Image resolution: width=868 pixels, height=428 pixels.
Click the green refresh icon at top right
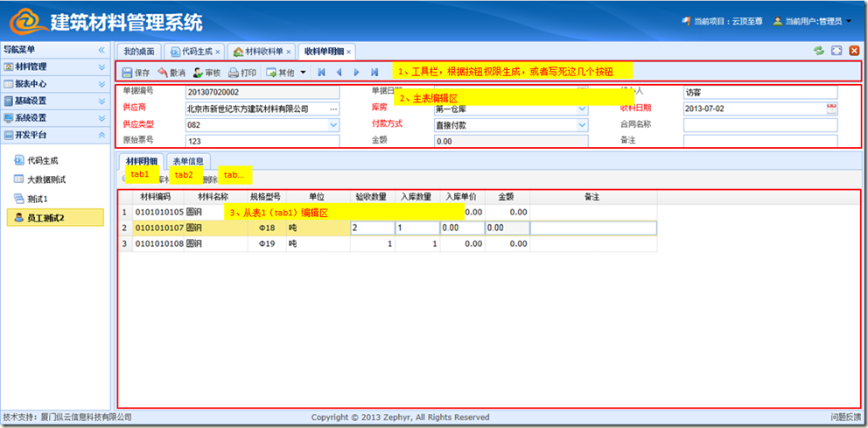coord(818,52)
